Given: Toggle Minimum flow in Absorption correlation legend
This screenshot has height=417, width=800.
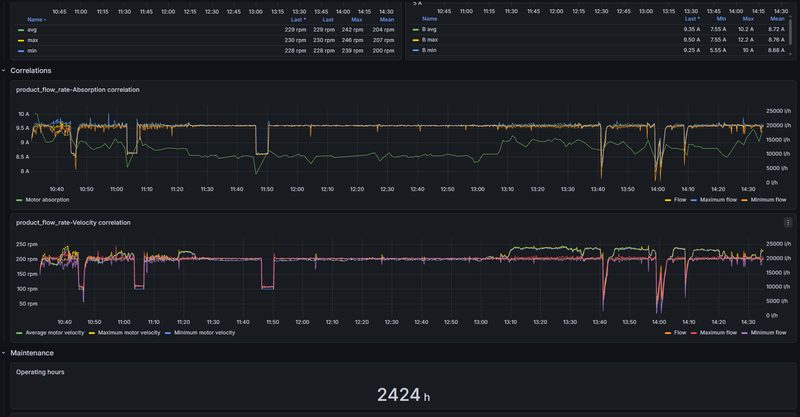Looking at the screenshot, I should [x=768, y=200].
